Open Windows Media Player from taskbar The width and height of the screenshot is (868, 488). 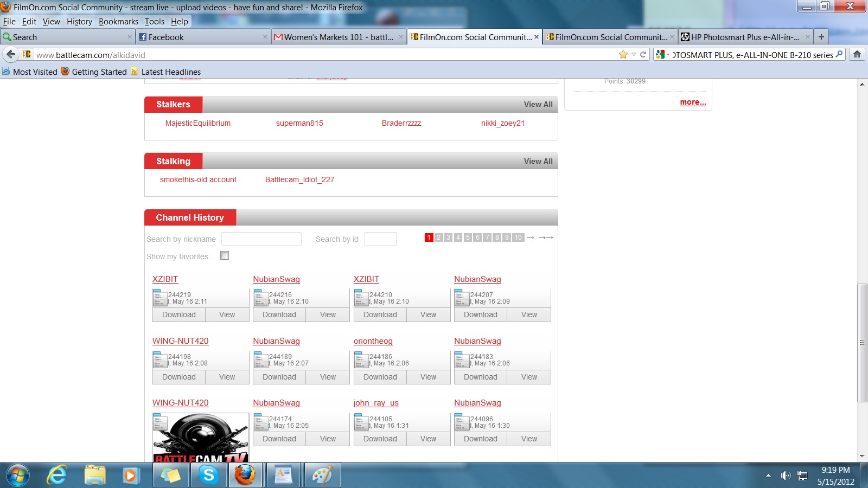[130, 476]
